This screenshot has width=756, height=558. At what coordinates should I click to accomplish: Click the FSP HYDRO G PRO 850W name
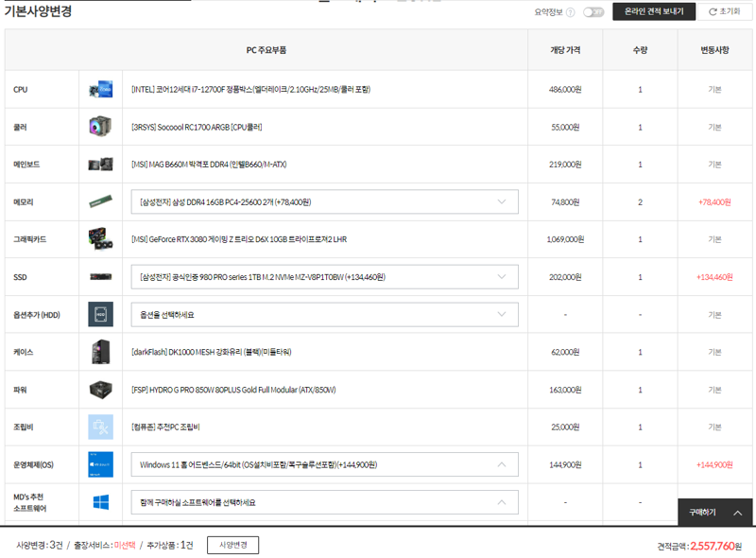(233, 390)
